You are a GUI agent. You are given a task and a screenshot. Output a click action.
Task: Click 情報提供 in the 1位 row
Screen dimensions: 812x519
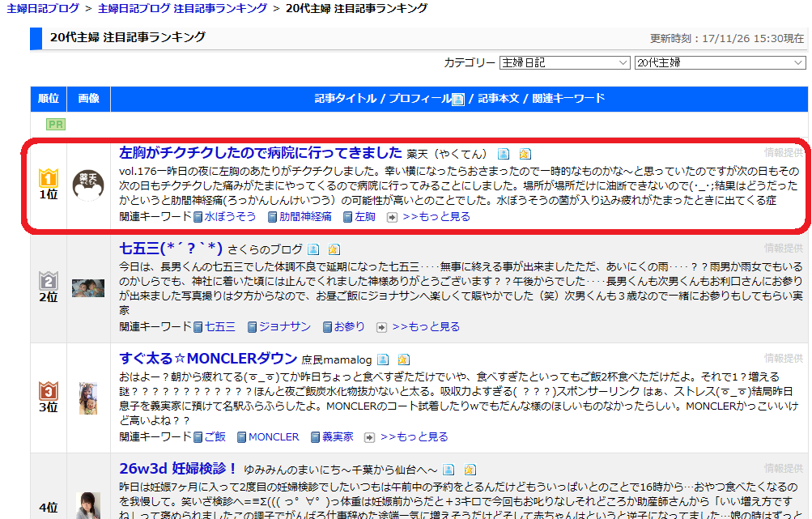coord(784,152)
